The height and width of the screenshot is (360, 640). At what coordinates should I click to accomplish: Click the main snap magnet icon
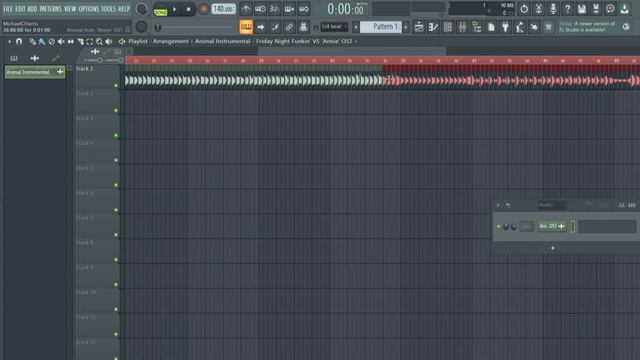click(x=316, y=27)
